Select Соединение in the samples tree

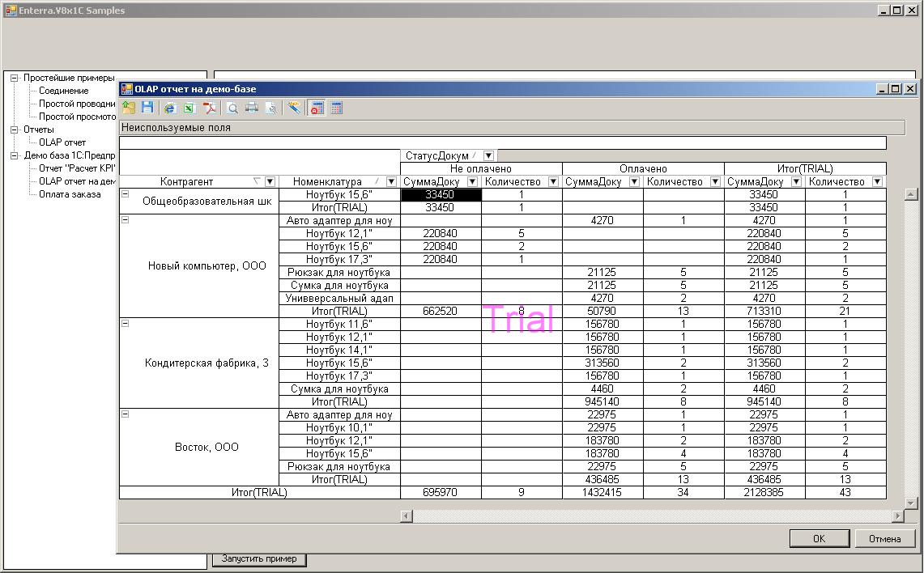pos(64,91)
